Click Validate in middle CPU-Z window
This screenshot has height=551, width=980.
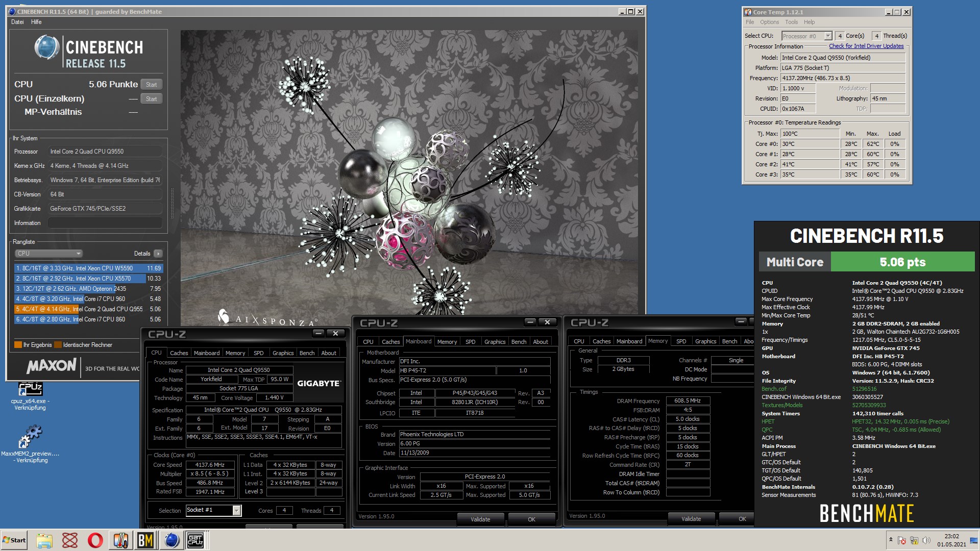[480, 519]
